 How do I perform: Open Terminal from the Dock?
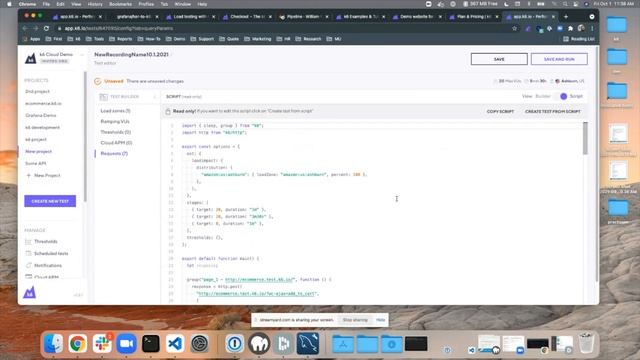coord(151,343)
